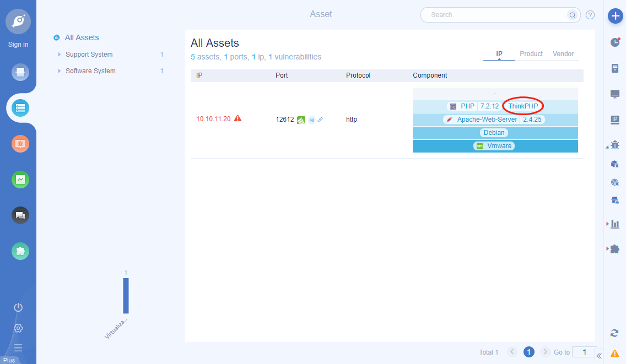Viewport: 626px width, 364px height.
Task: Click the Protocol column header
Action: (x=358, y=75)
